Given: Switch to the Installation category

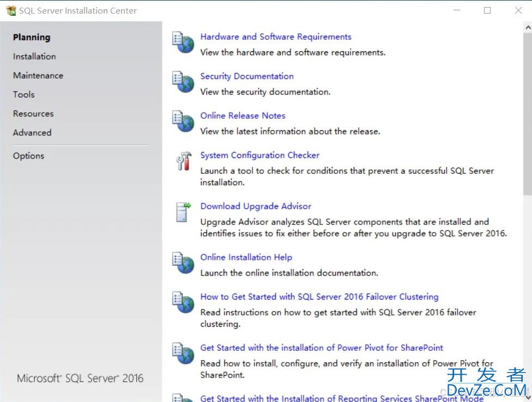Looking at the screenshot, I should coord(34,56).
